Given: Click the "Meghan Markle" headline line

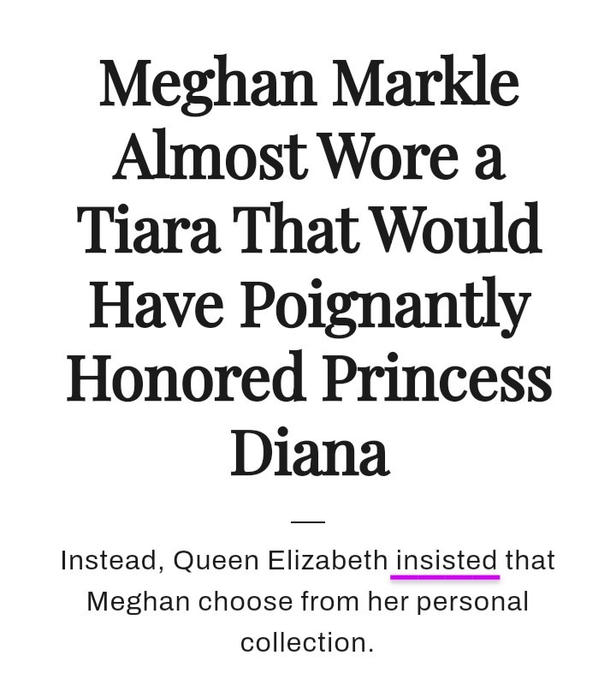Looking at the screenshot, I should point(309,84).
